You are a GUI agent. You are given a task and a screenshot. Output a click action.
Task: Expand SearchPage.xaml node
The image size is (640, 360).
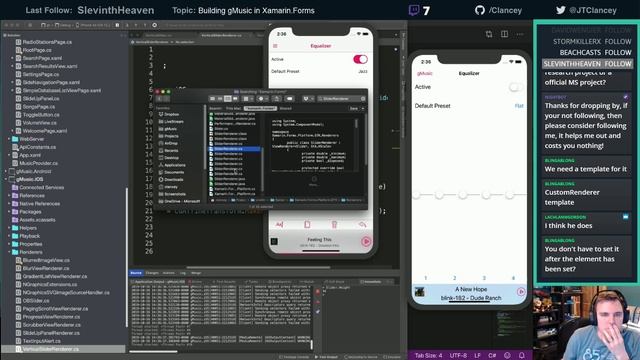pos(12,58)
